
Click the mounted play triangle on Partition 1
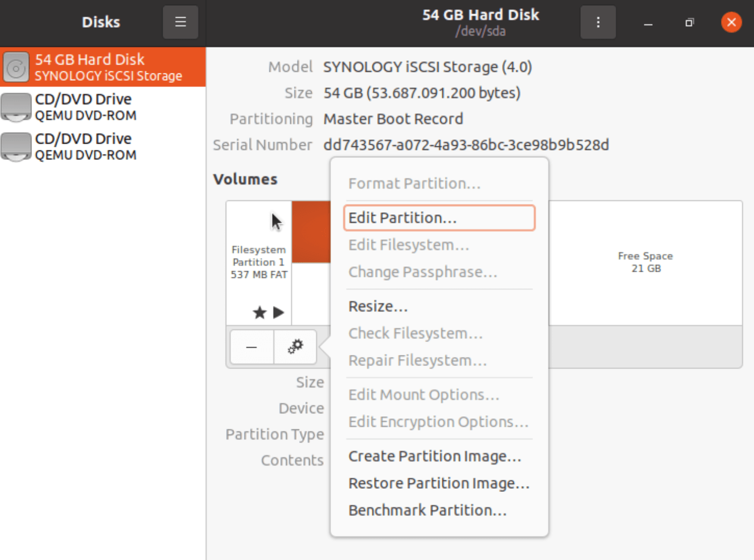(279, 313)
